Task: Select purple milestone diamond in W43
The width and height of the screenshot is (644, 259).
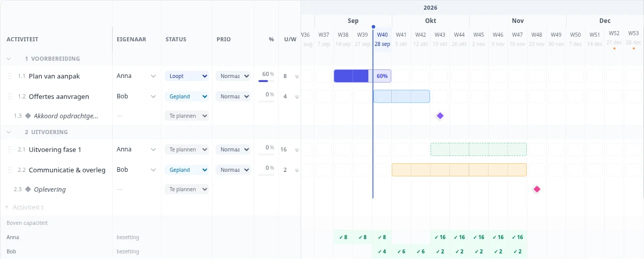Action: [x=440, y=116]
